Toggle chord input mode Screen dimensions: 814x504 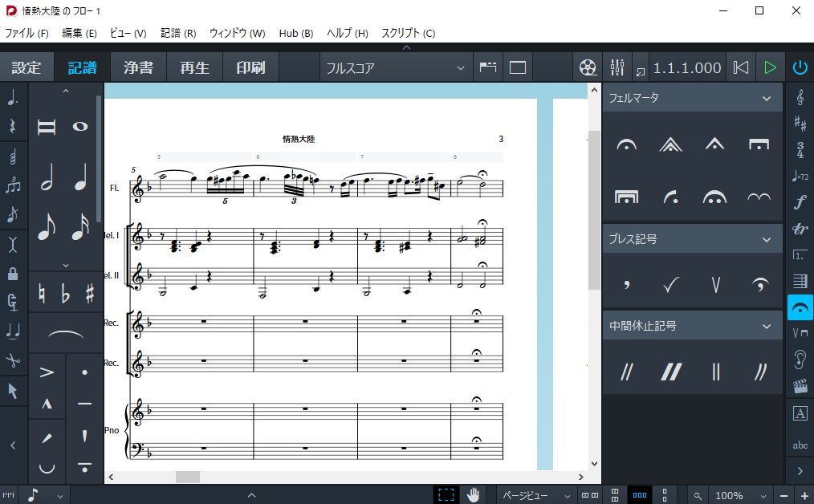pos(13,156)
